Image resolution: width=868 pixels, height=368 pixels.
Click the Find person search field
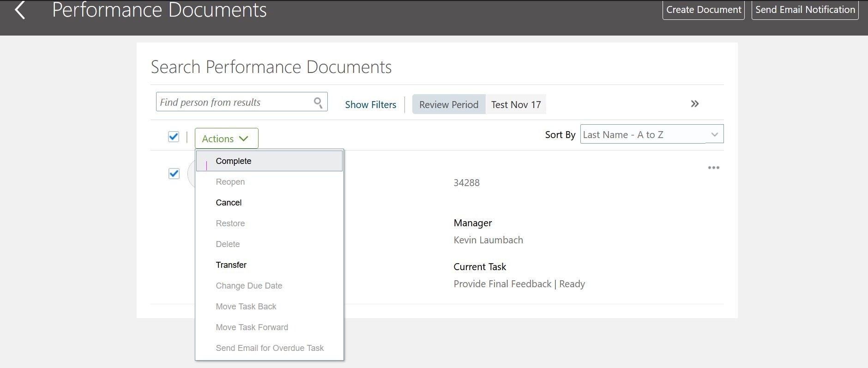tap(234, 103)
